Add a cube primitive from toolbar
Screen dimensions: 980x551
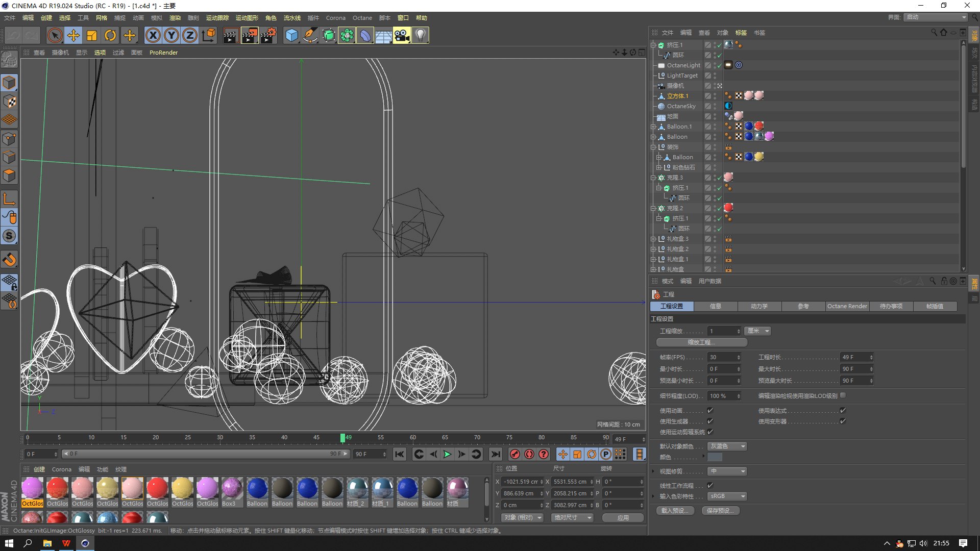click(x=291, y=35)
